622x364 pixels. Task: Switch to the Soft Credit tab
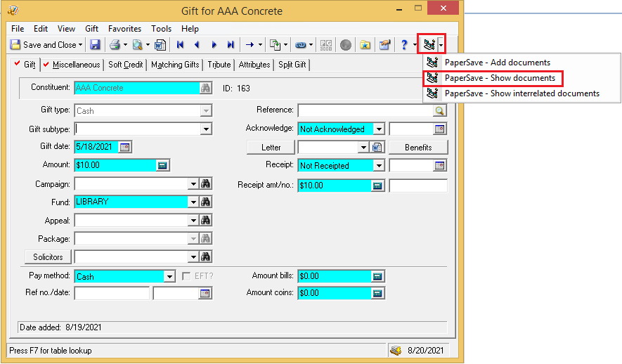[125, 65]
